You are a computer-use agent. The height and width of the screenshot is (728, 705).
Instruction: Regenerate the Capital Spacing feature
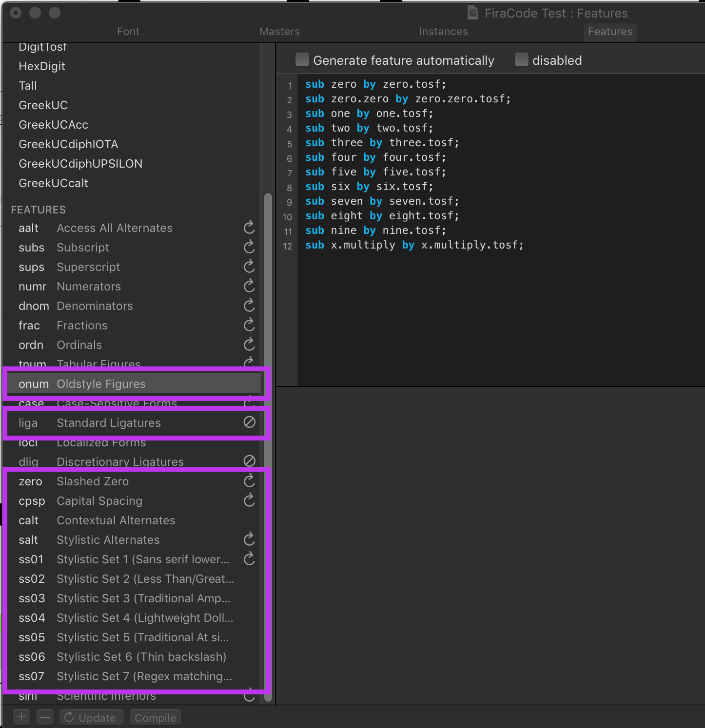[249, 500]
